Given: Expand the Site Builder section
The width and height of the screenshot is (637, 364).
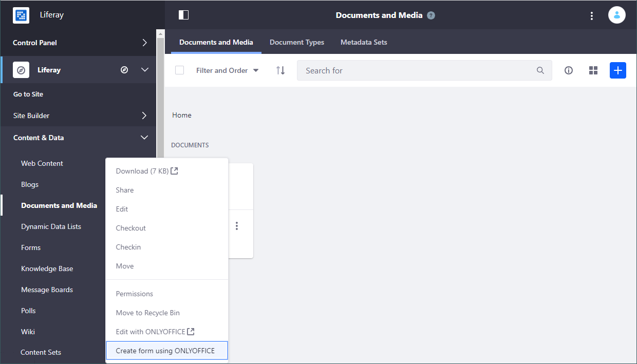Looking at the screenshot, I should click(144, 116).
